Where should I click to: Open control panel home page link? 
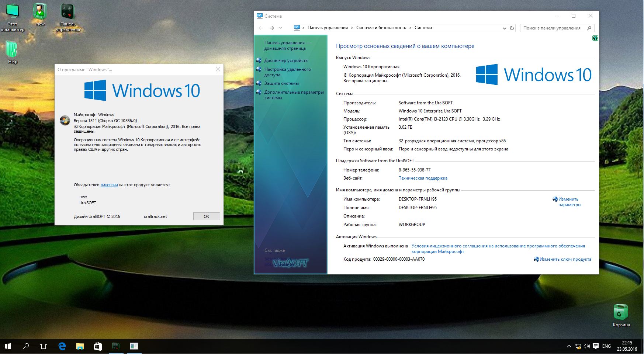coord(287,45)
